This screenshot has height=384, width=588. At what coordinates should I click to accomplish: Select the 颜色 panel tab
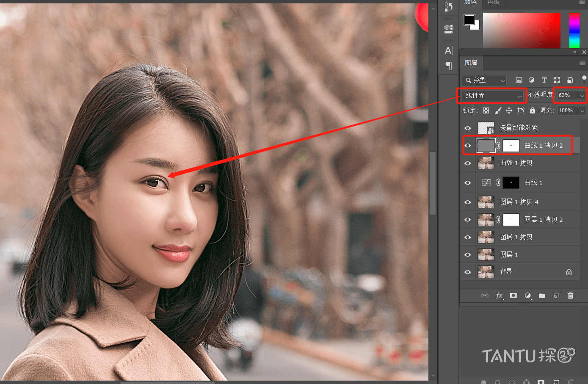pyautogui.click(x=470, y=3)
